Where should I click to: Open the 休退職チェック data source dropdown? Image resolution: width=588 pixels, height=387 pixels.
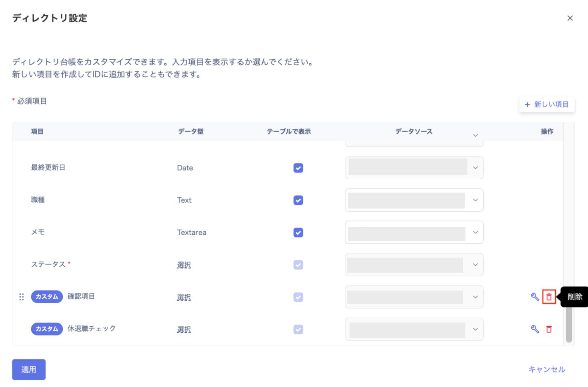tap(414, 329)
